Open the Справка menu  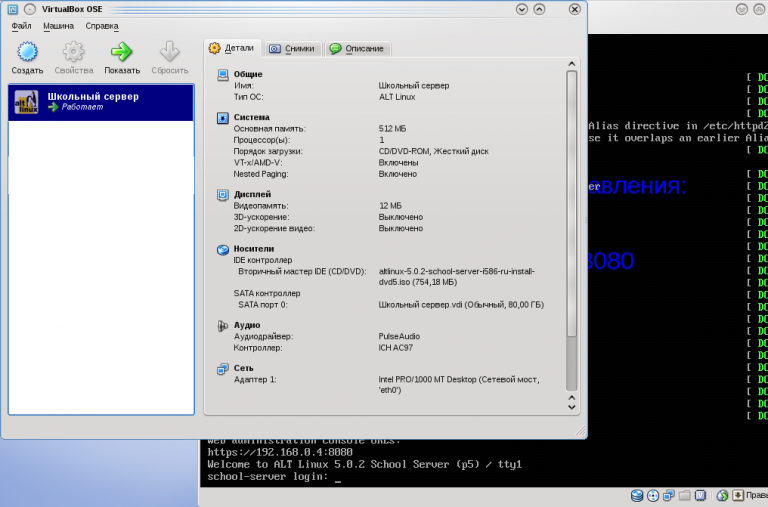pyautogui.click(x=102, y=26)
